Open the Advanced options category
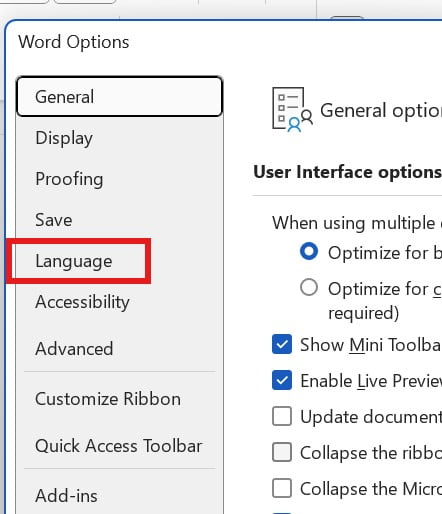The height and width of the screenshot is (514, 442). click(x=74, y=349)
